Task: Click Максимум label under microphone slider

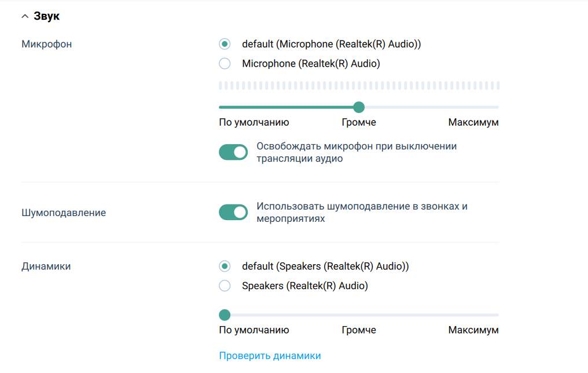Action: [473, 122]
